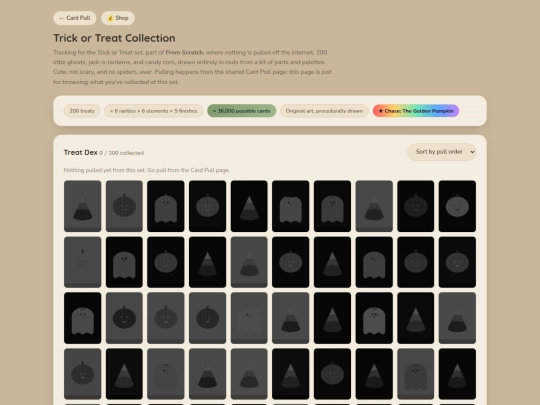Select fourth-row ninth card, grey ghost
This screenshot has height=405, width=540.
click(416, 374)
